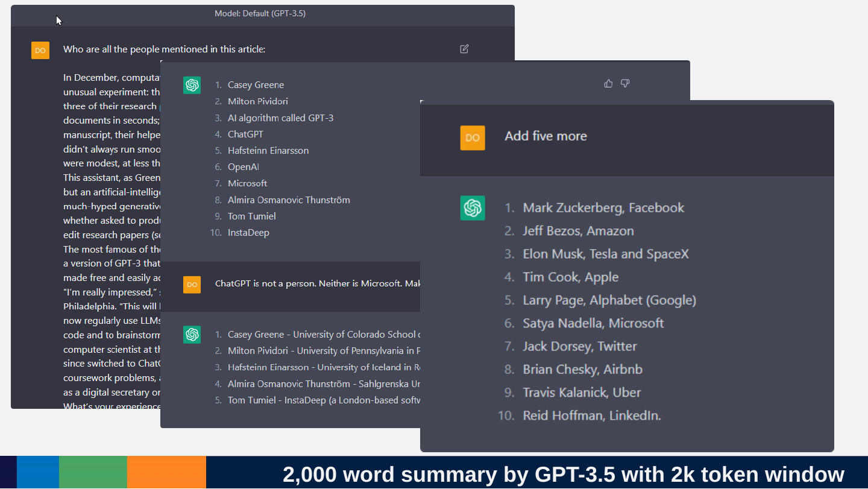Click the thumbs up feedback icon
This screenshot has height=489, width=868.
pyautogui.click(x=608, y=83)
